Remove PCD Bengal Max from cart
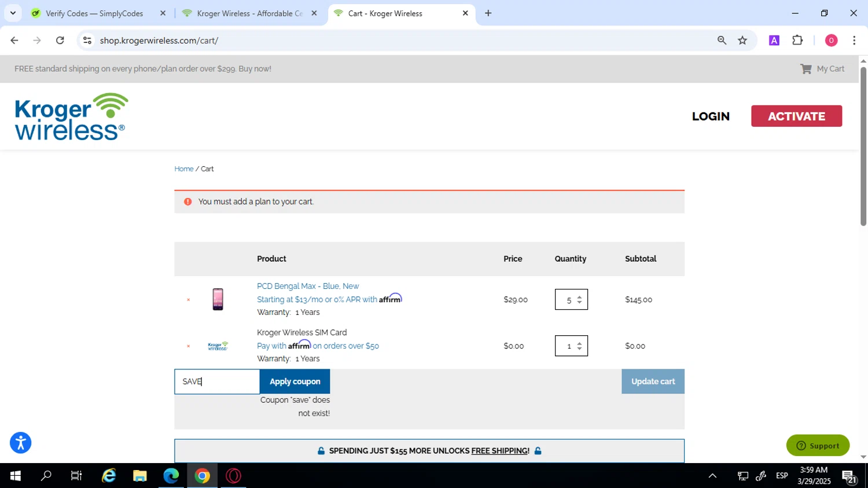 [x=188, y=300]
